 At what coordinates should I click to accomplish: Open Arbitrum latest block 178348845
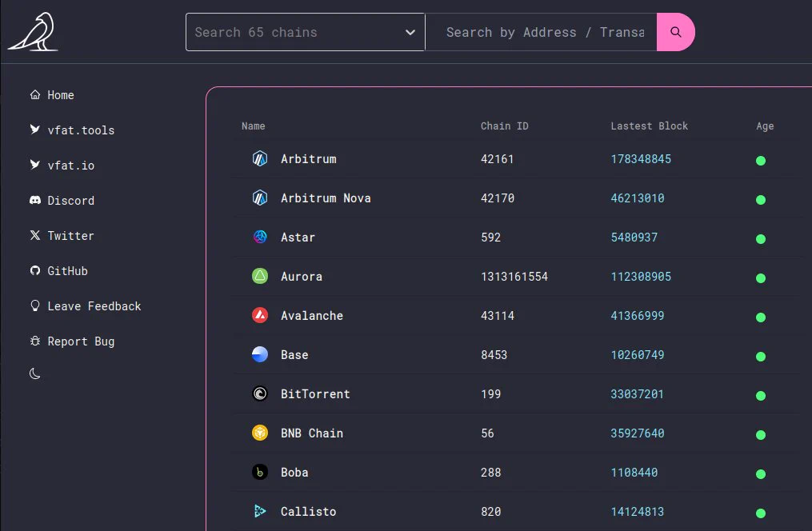coord(641,159)
